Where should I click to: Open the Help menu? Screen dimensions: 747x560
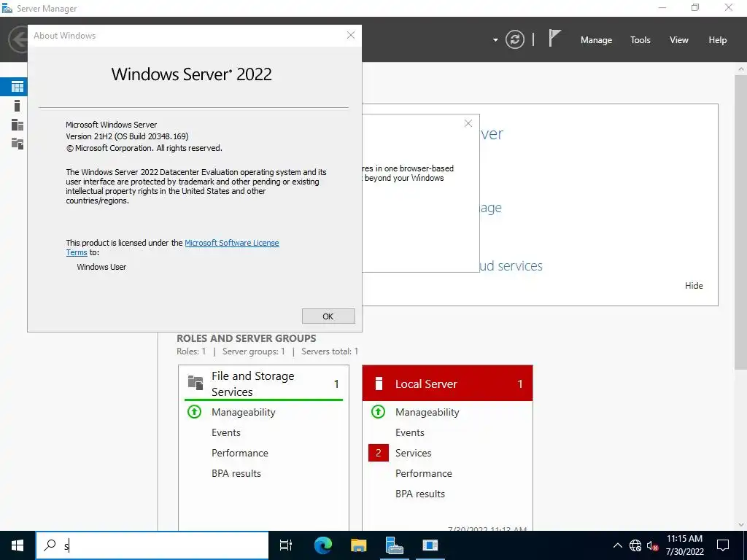point(717,40)
